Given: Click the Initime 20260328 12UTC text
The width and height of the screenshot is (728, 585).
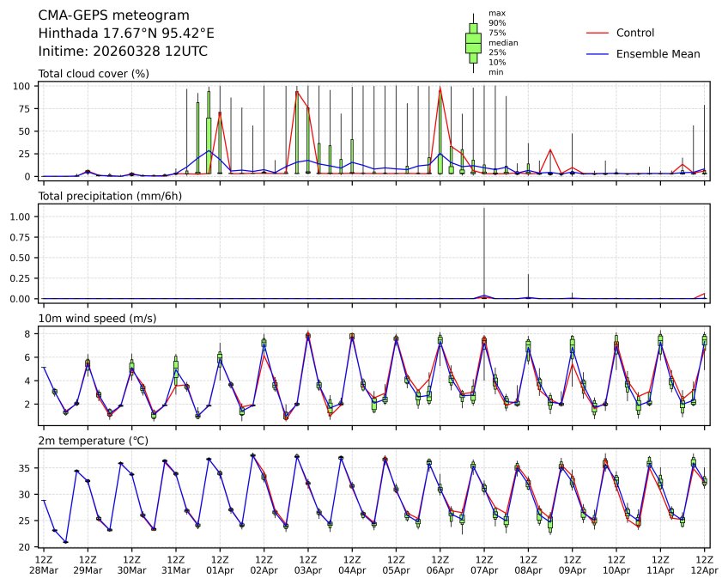Looking at the screenshot, I should tap(123, 52).
